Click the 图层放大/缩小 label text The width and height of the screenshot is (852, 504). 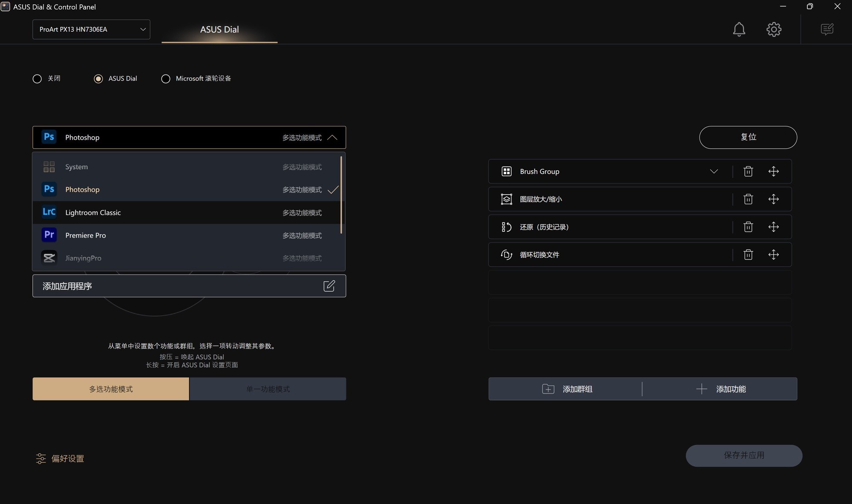coord(541,199)
